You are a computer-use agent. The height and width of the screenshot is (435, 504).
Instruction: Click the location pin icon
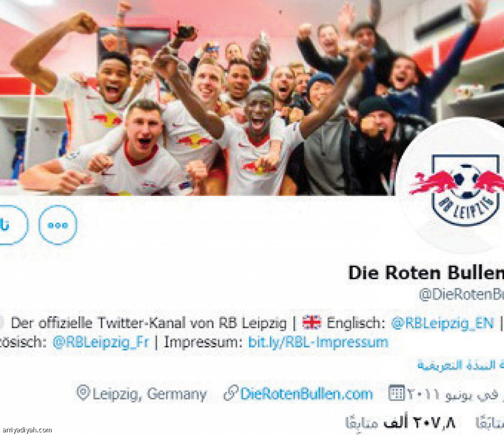click(83, 393)
